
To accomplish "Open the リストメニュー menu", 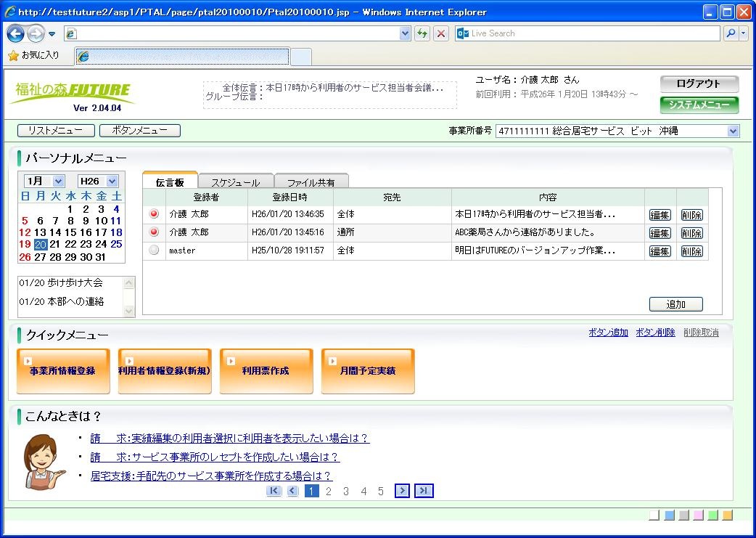I will (x=55, y=131).
